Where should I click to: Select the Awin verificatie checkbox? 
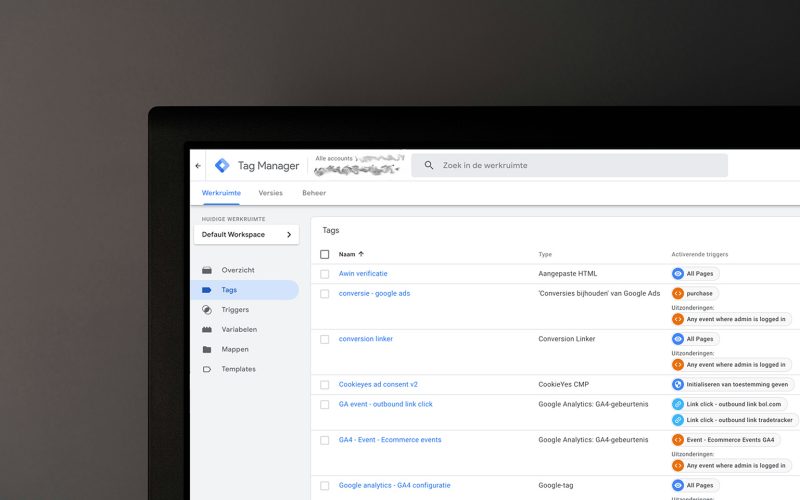tap(324, 274)
